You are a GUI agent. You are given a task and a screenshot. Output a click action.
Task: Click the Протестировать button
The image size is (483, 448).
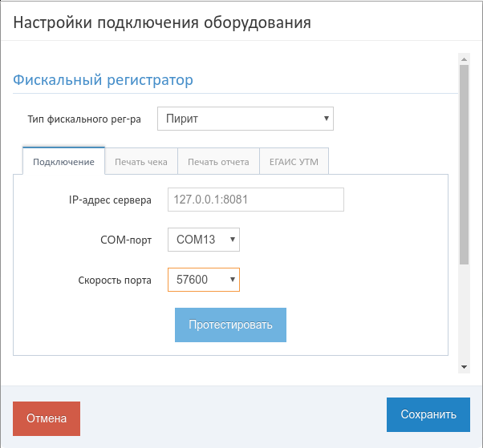click(x=230, y=325)
